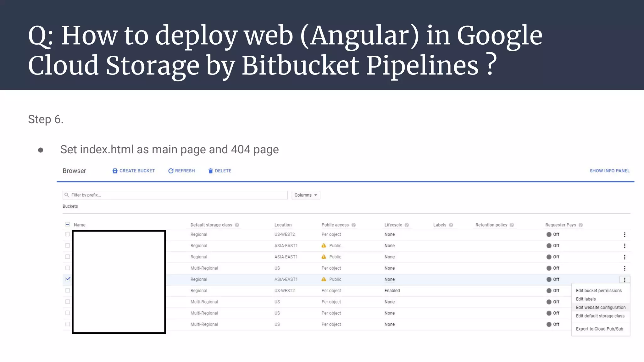The image size is (644, 362).
Task: Click the Public warning icon in checked row
Action: pyautogui.click(x=324, y=279)
